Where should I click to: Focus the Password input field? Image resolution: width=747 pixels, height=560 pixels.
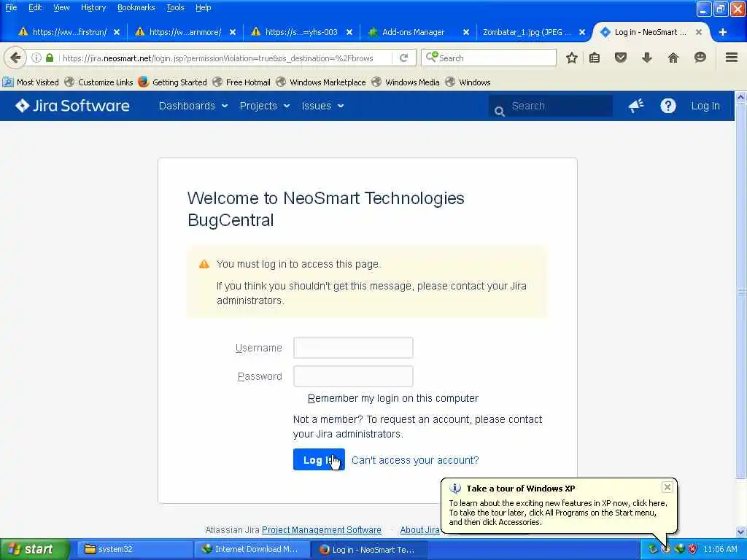pos(353,376)
